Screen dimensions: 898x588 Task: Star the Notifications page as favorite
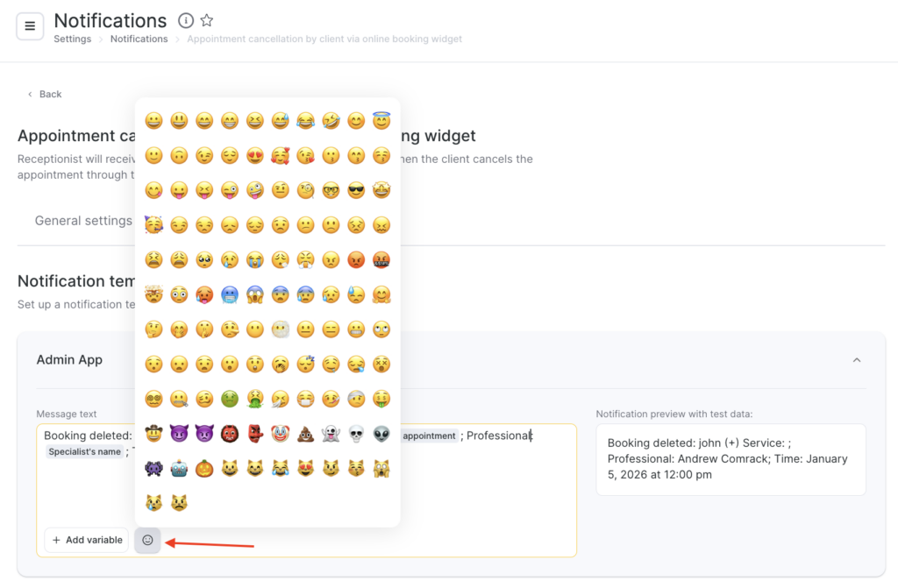coord(207,20)
